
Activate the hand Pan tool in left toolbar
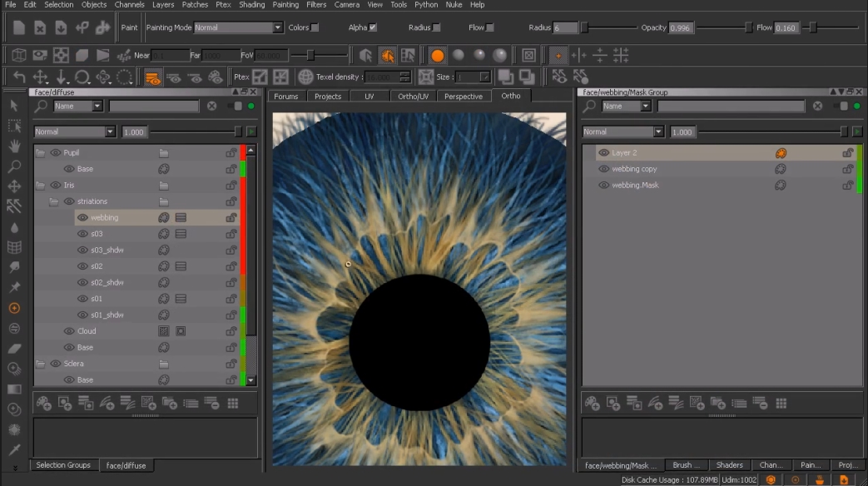tap(14, 146)
